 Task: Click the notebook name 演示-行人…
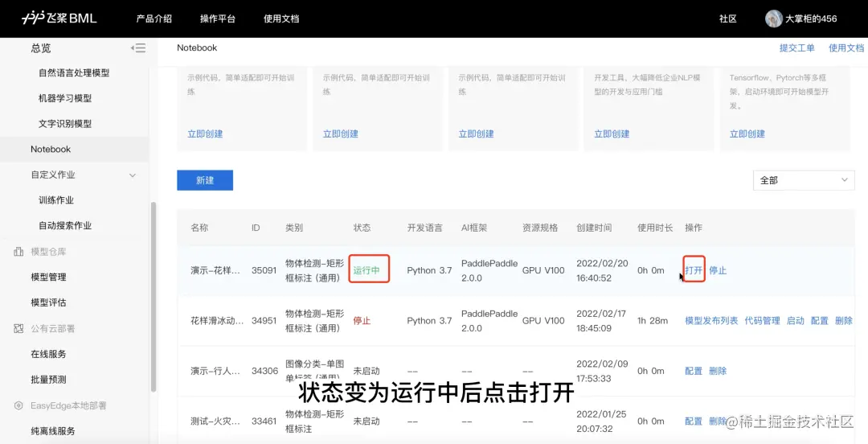click(x=215, y=371)
